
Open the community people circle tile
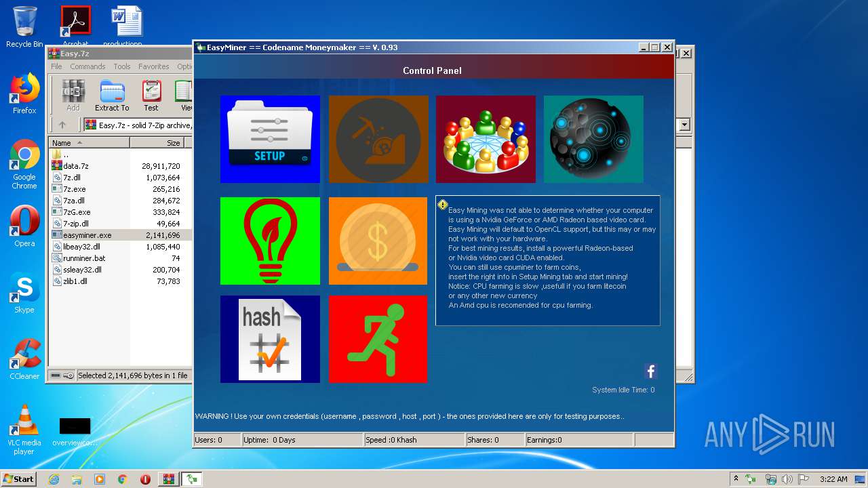click(x=486, y=139)
